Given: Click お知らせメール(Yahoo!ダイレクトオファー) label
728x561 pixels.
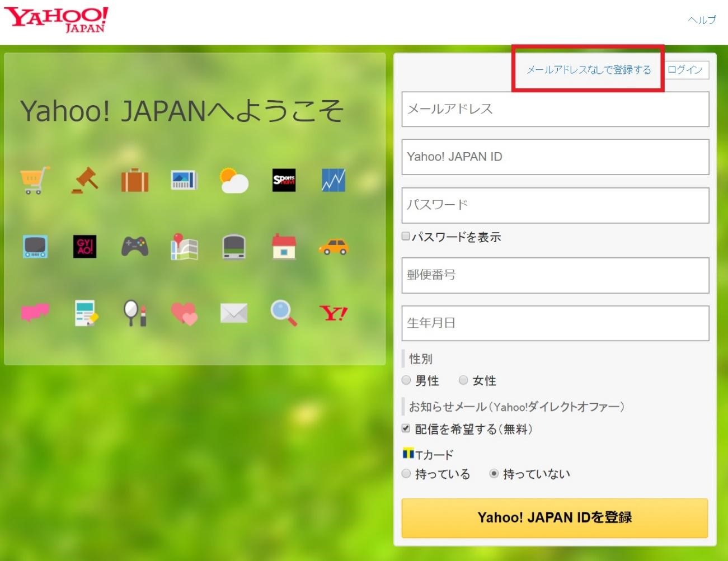Looking at the screenshot, I should [516, 407].
